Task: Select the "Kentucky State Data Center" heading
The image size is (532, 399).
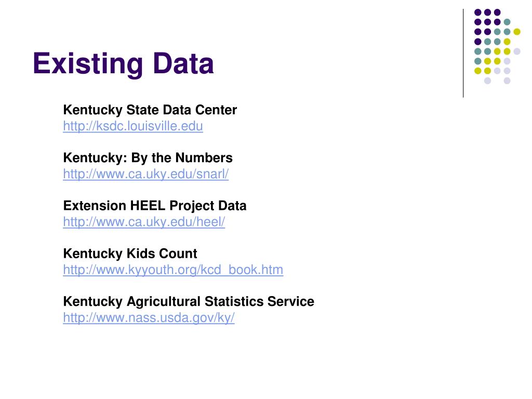Action: (150, 110)
